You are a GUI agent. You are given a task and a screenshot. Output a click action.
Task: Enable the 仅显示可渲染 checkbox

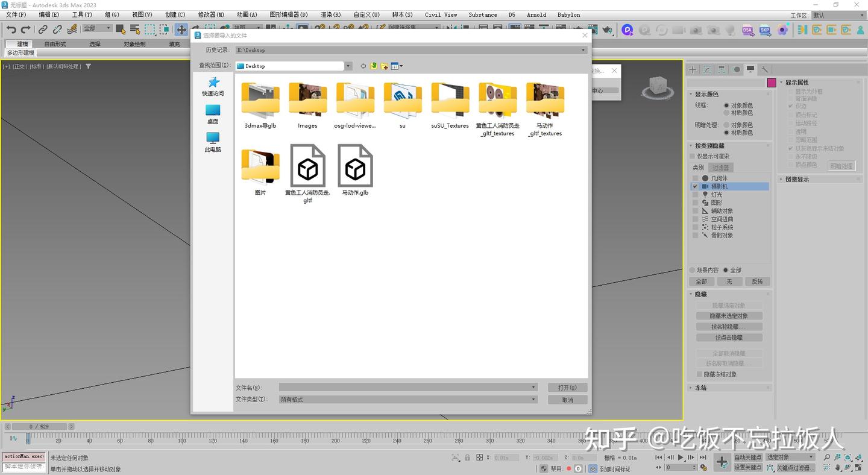coord(693,156)
